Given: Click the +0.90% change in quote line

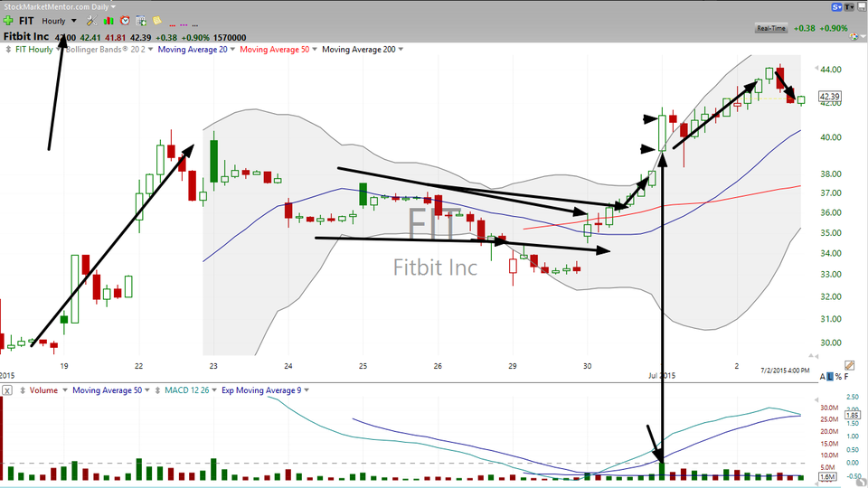Looking at the screenshot, I should pyautogui.click(x=195, y=38).
